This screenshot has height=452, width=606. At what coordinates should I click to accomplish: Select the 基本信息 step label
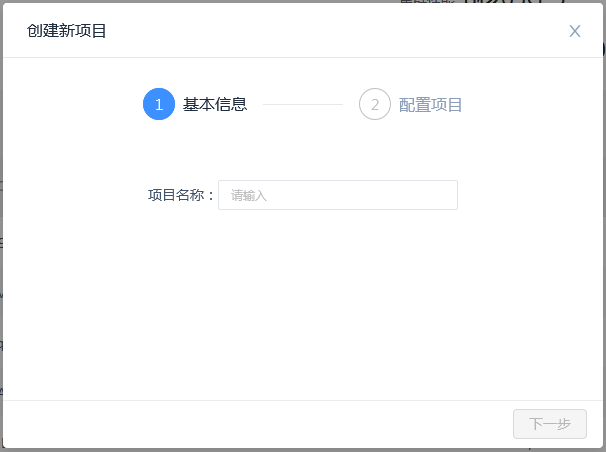[x=215, y=104]
